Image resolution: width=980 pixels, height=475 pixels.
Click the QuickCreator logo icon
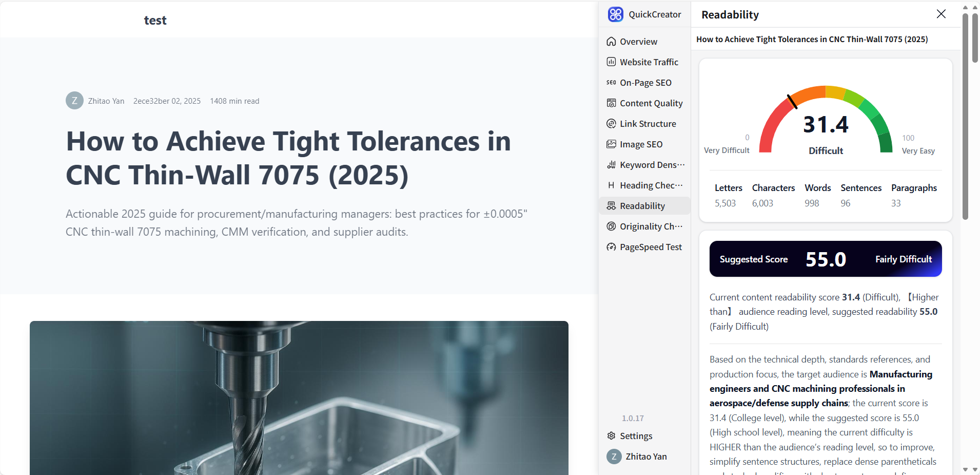pos(615,14)
